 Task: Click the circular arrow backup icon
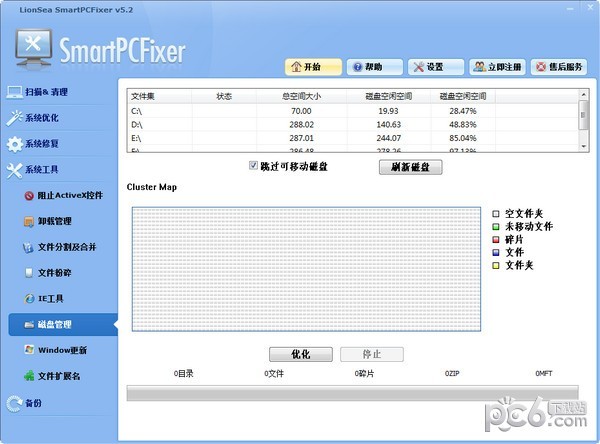click(15, 403)
